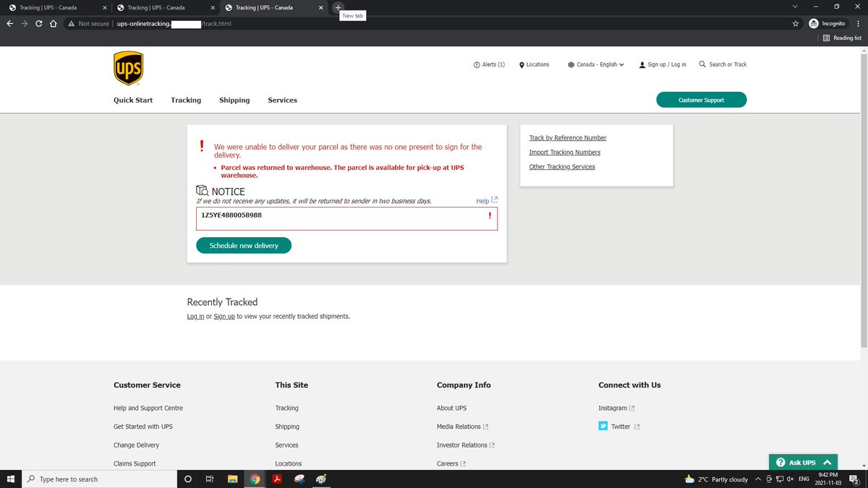Open the Tracking menu
The image size is (868, 488).
[x=186, y=100]
